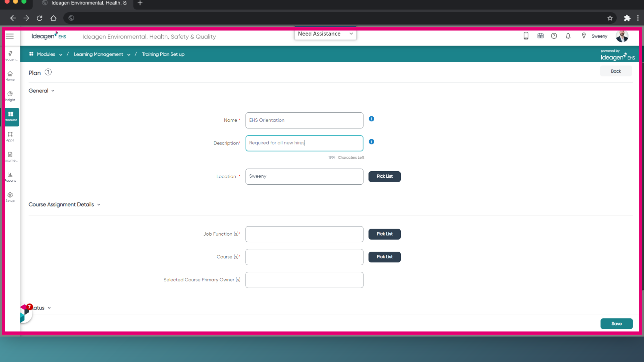Click the Location input field

pyautogui.click(x=304, y=177)
